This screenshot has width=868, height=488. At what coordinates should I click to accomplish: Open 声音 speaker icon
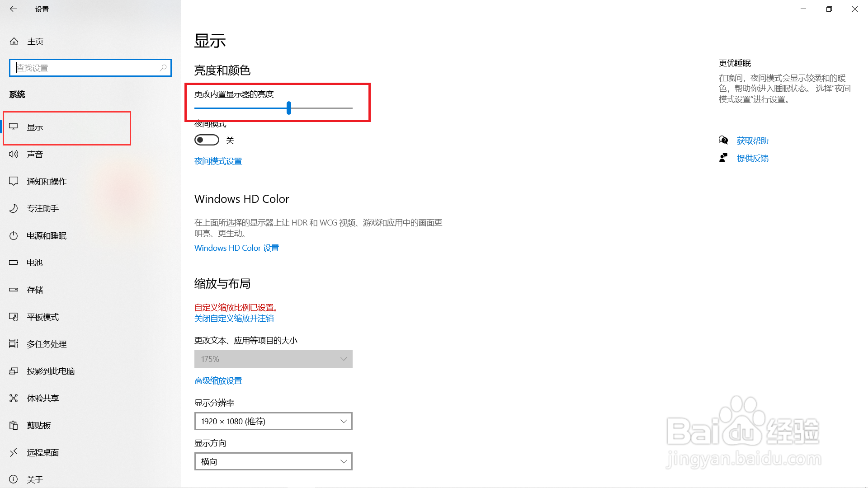click(14, 154)
